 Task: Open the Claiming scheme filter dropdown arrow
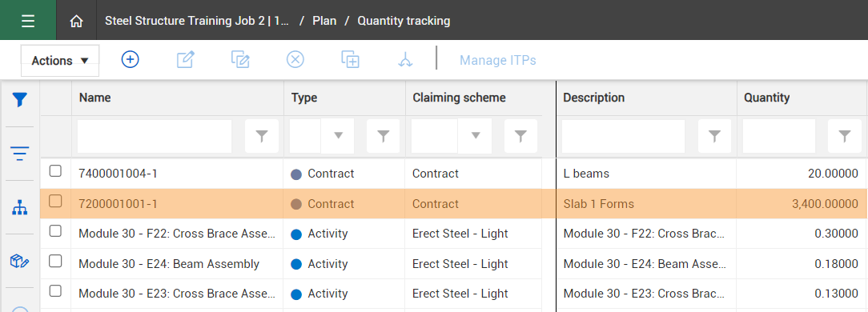coord(475,135)
